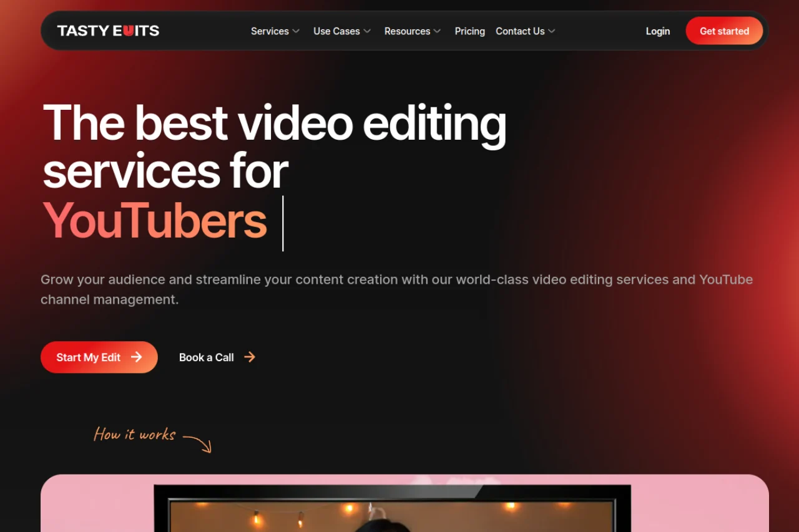Expand the Contact Us chevron arrow
This screenshot has height=532, width=799.
(551, 31)
